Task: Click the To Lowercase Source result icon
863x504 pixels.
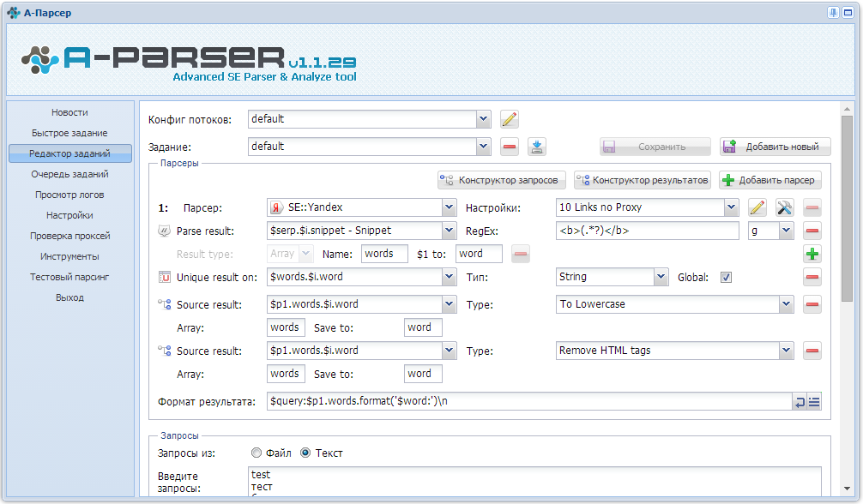Action: 164,303
